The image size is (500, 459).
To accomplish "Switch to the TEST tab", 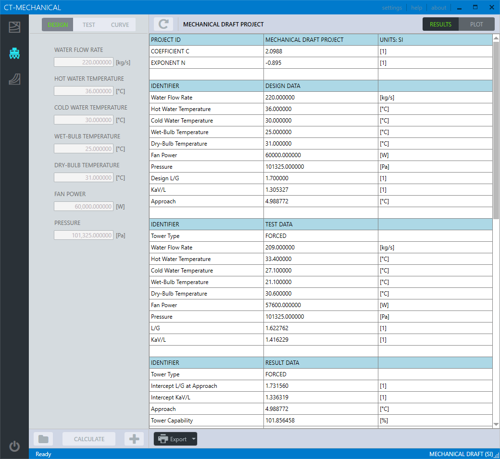I will pyautogui.click(x=89, y=25).
